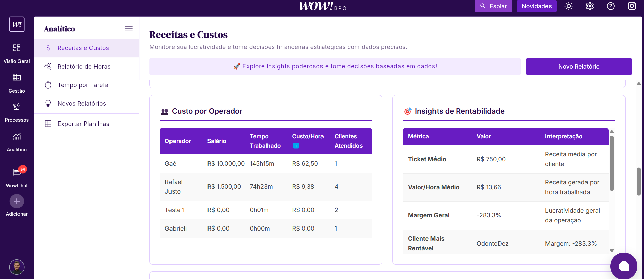
Task: Open WowChat with 54 notifications
Action: pyautogui.click(x=17, y=172)
